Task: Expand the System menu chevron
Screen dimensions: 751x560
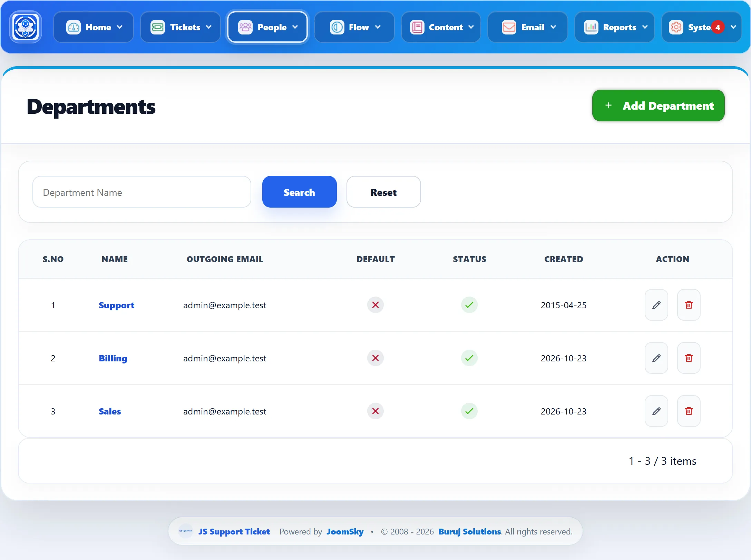Action: pos(733,27)
